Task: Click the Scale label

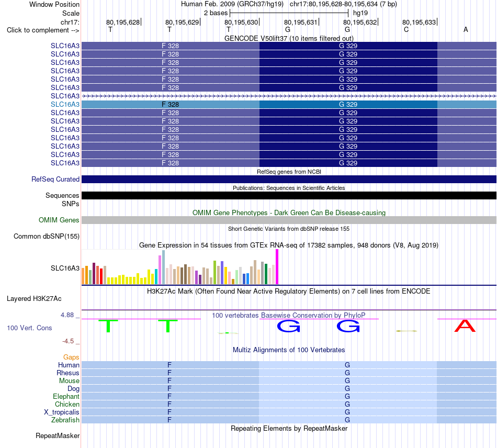Action: pos(71,13)
